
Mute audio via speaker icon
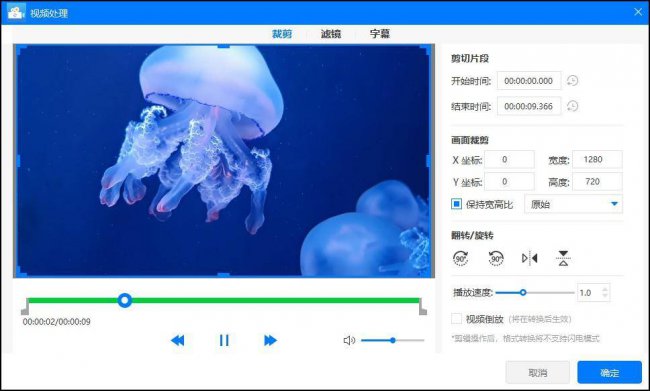coord(349,340)
